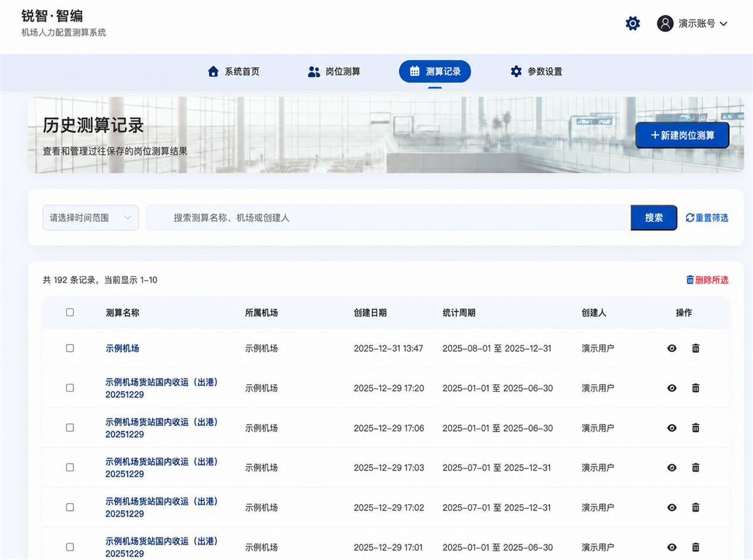
Task: Select the 测算记录 tab
Action: coord(435,71)
